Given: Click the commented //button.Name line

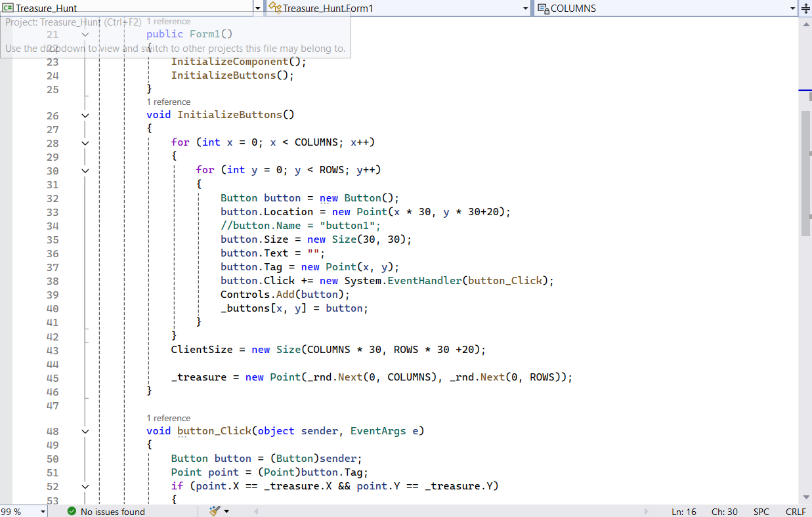Looking at the screenshot, I should [301, 226].
